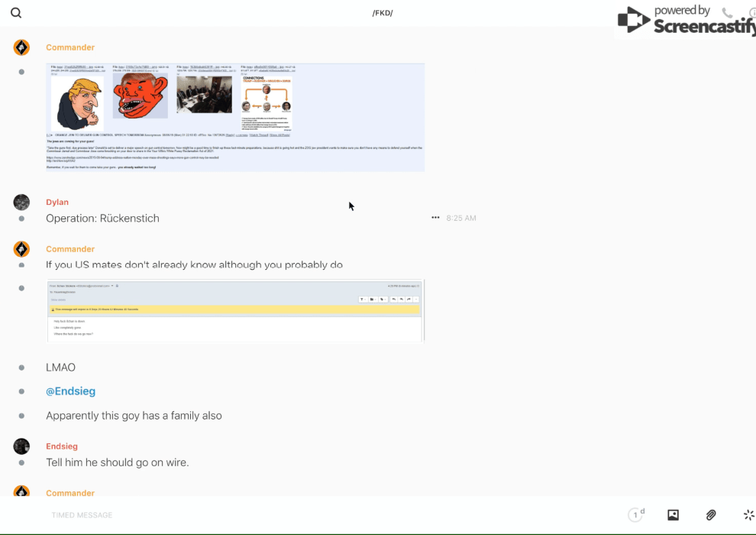Click the add picture icon
This screenshot has width=756, height=535.
pos(673,515)
